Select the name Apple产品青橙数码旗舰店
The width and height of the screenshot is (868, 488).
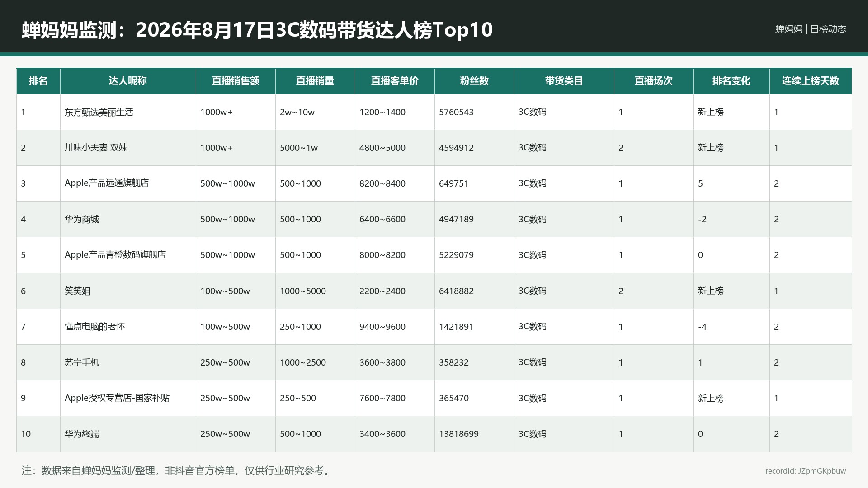pos(115,255)
